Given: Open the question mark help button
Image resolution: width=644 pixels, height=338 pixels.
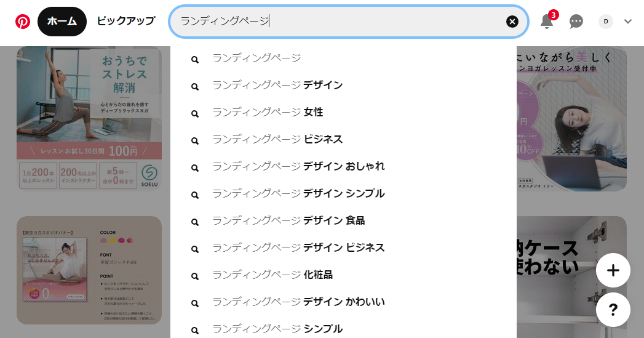Looking at the screenshot, I should click(x=613, y=310).
